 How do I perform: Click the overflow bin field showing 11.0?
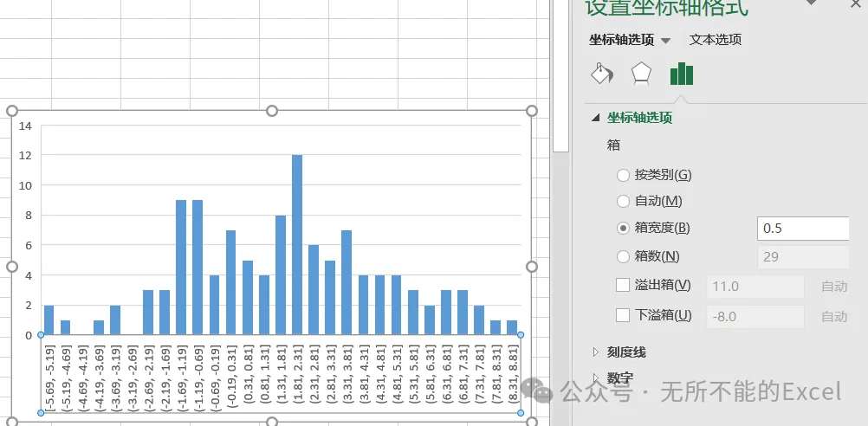(755, 286)
